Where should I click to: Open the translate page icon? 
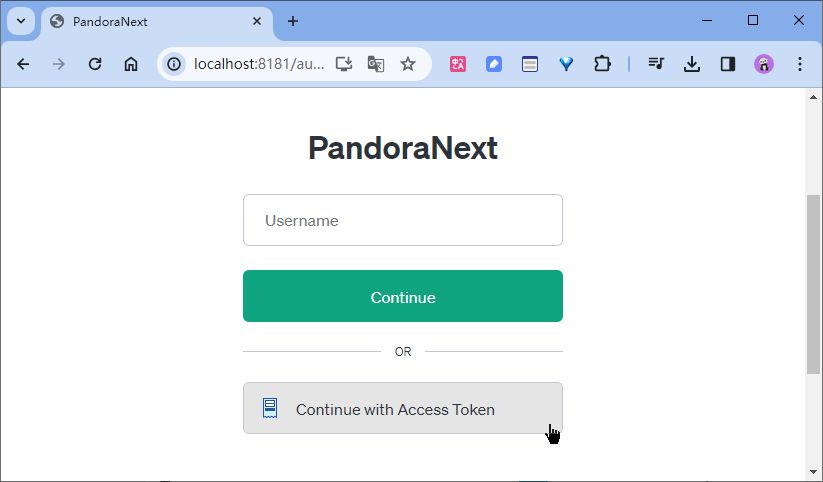376,64
